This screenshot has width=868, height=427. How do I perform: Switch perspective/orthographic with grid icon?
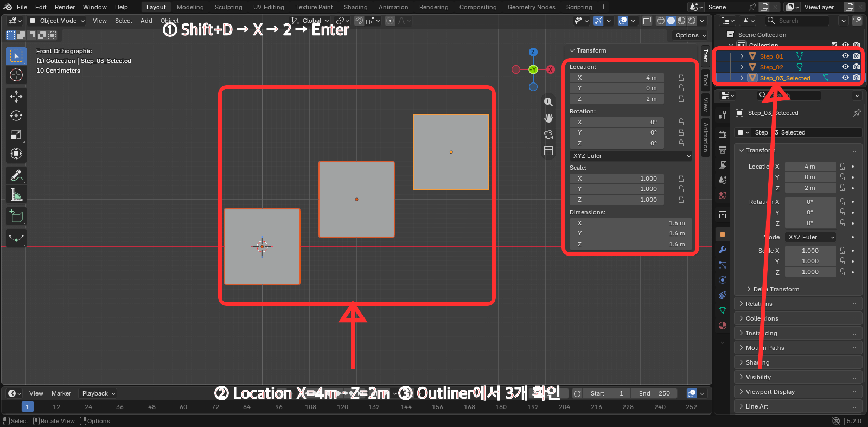click(548, 151)
